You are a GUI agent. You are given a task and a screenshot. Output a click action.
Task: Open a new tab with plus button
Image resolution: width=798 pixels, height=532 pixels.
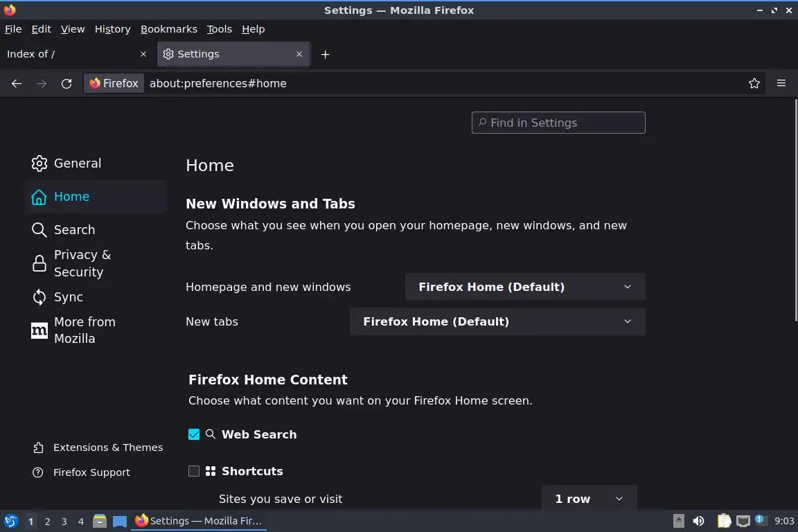[325, 55]
